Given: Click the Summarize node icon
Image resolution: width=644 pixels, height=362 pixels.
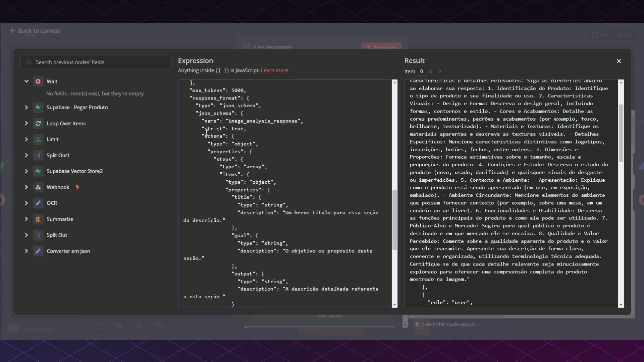Looking at the screenshot, I should point(38,219).
